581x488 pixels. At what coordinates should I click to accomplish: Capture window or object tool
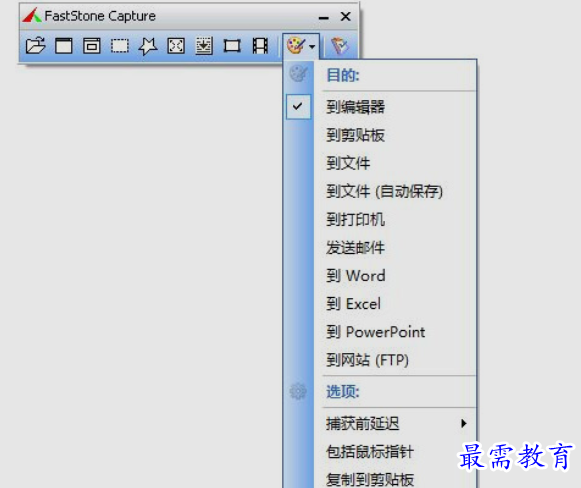click(92, 46)
